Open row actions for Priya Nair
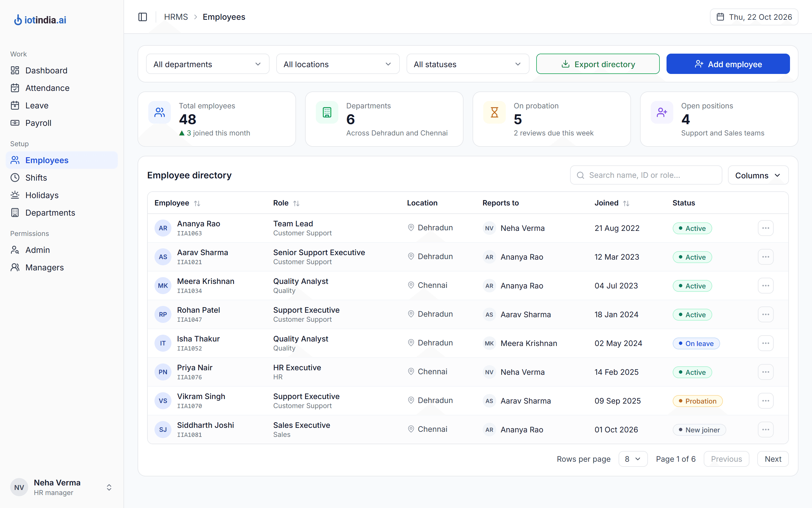 765,372
